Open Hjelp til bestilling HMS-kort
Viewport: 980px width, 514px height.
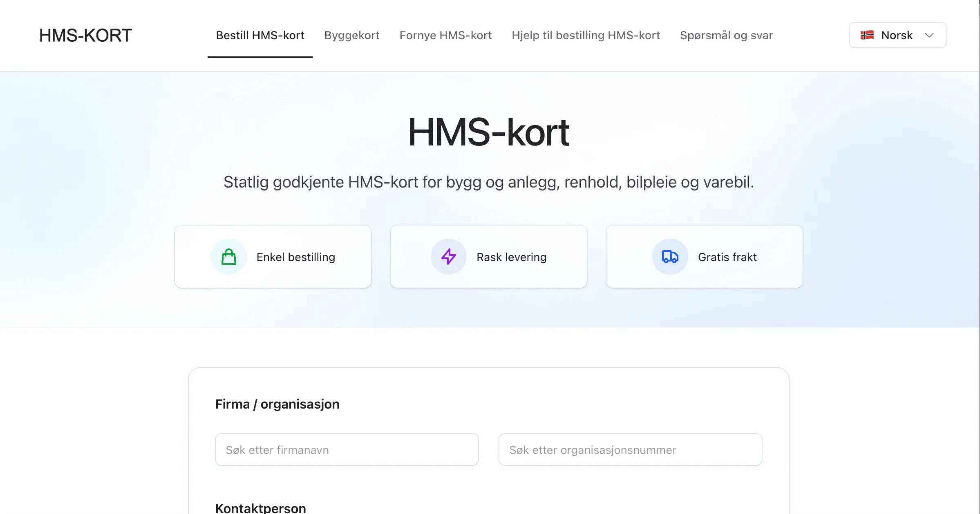tap(586, 35)
